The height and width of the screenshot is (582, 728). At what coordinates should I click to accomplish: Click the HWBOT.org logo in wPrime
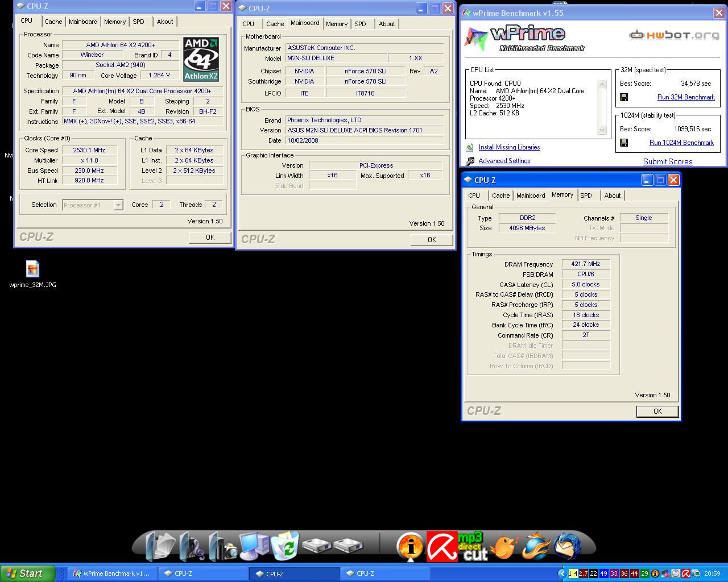click(674, 35)
